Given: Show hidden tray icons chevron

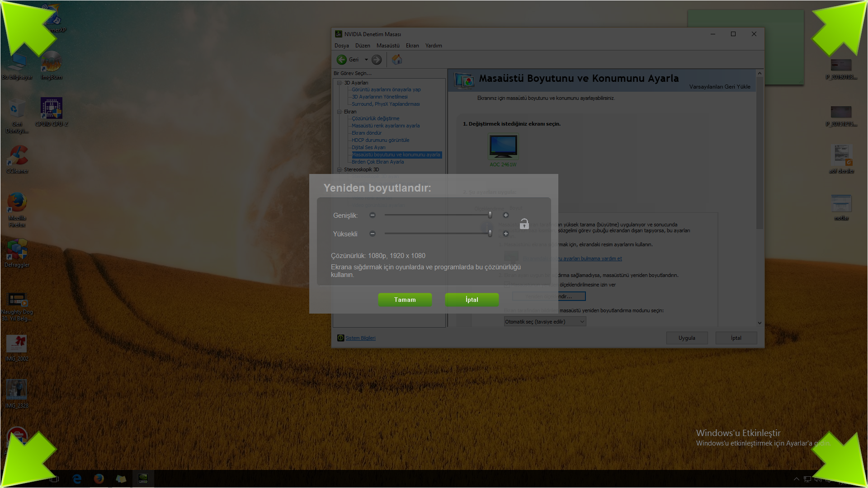Looking at the screenshot, I should 797,479.
